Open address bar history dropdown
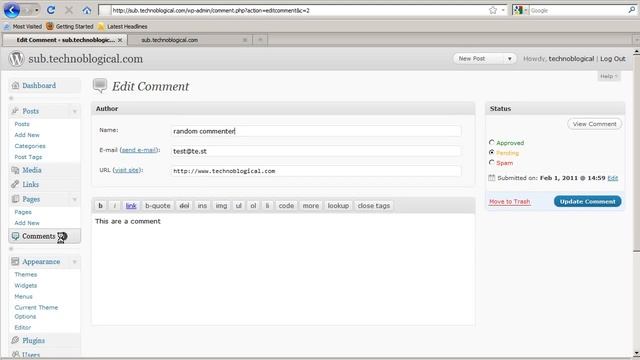Viewport: 640px width, 360px height. [x=503, y=10]
